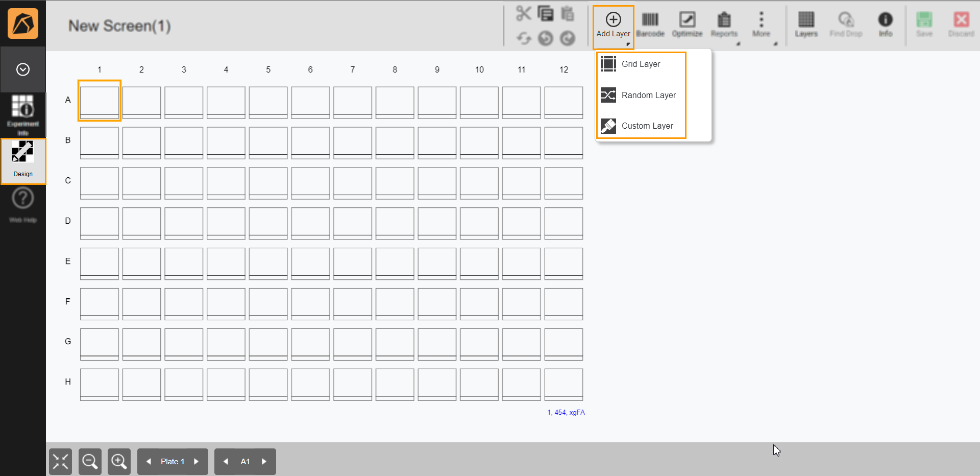The image size is (980, 476).
Task: Click row header A
Action: (67, 100)
